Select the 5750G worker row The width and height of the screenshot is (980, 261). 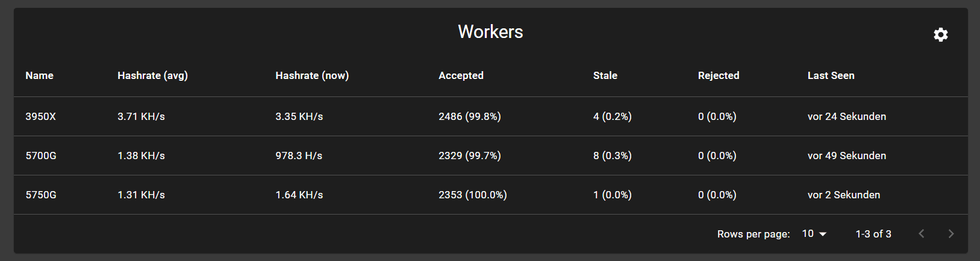coord(41,195)
